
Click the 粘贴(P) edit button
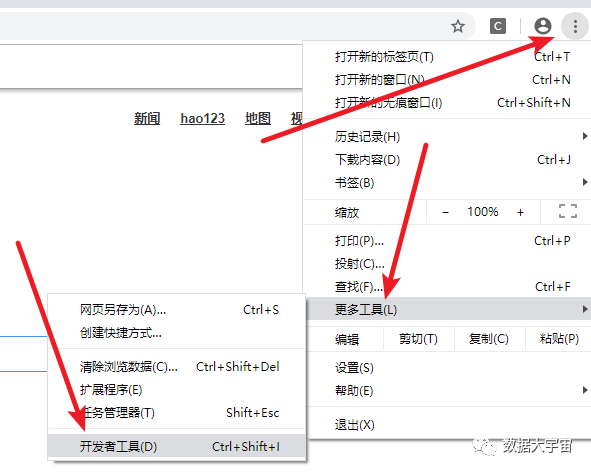pyautogui.click(x=559, y=339)
